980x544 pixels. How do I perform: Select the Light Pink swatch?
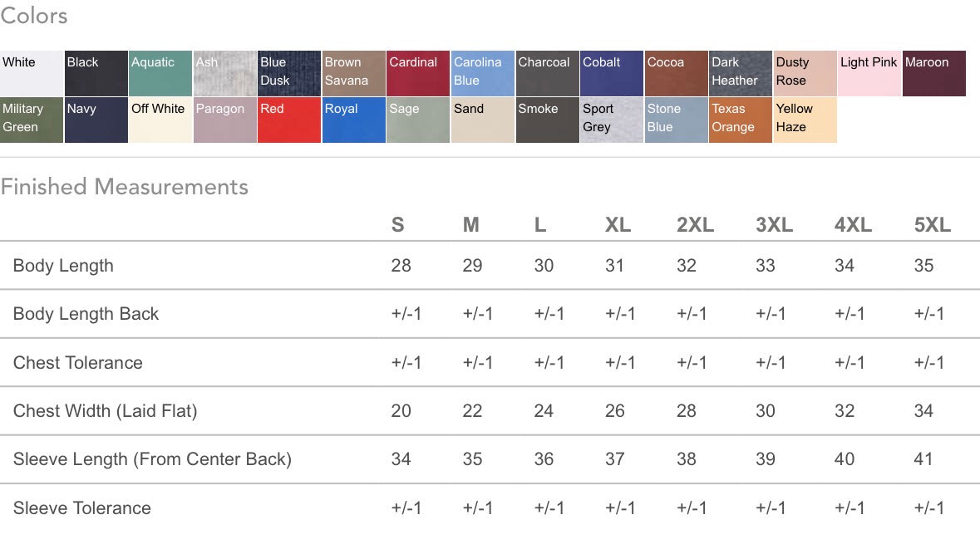coord(869,73)
